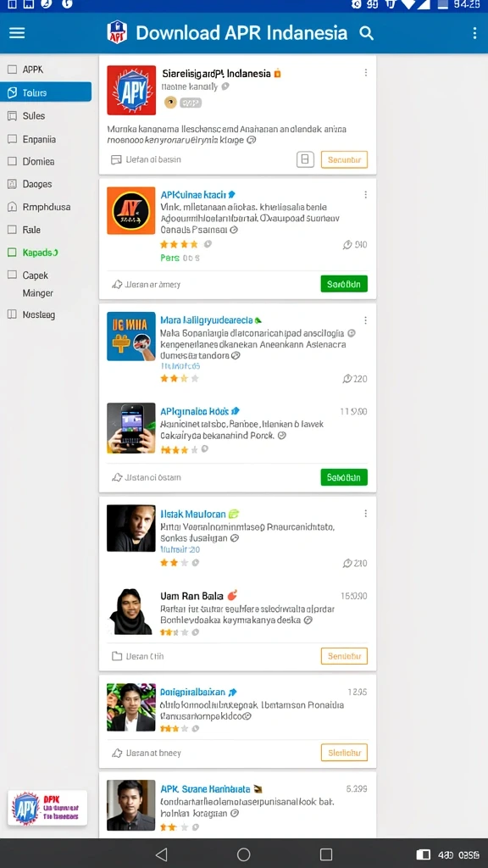Open first app card's three-dot menu

point(366,73)
